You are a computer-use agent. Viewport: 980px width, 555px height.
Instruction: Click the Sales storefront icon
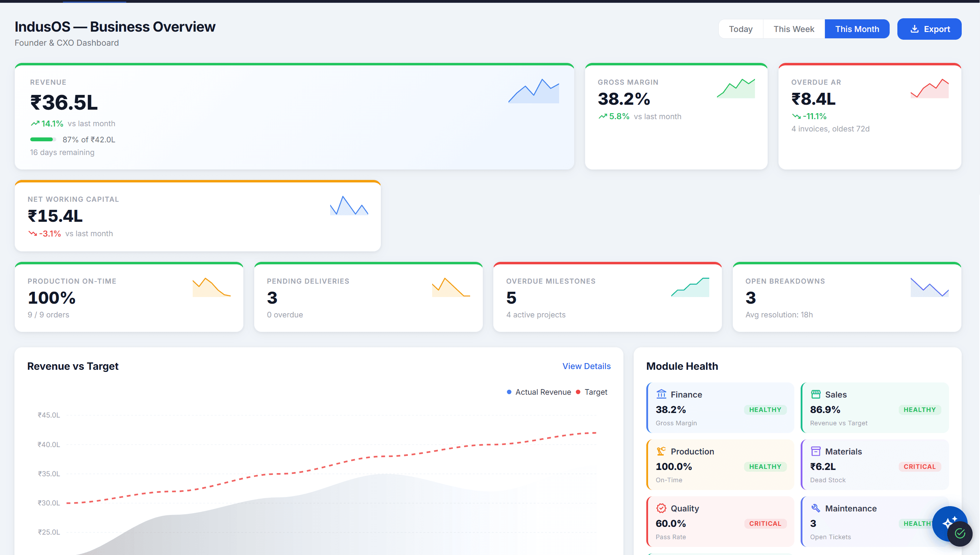[816, 394]
